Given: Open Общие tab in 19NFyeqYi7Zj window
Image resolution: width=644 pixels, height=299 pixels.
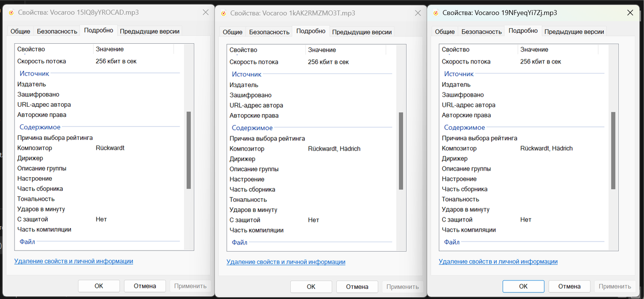Looking at the screenshot, I should 445,32.
